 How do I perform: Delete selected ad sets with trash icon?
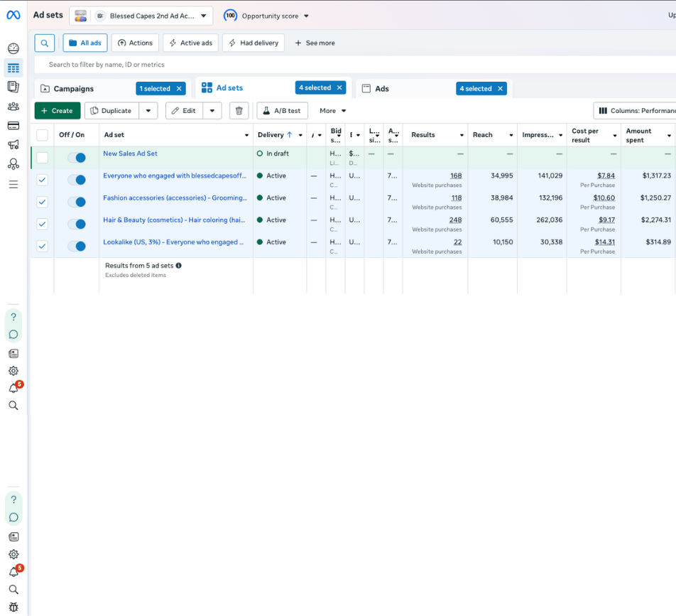239,111
